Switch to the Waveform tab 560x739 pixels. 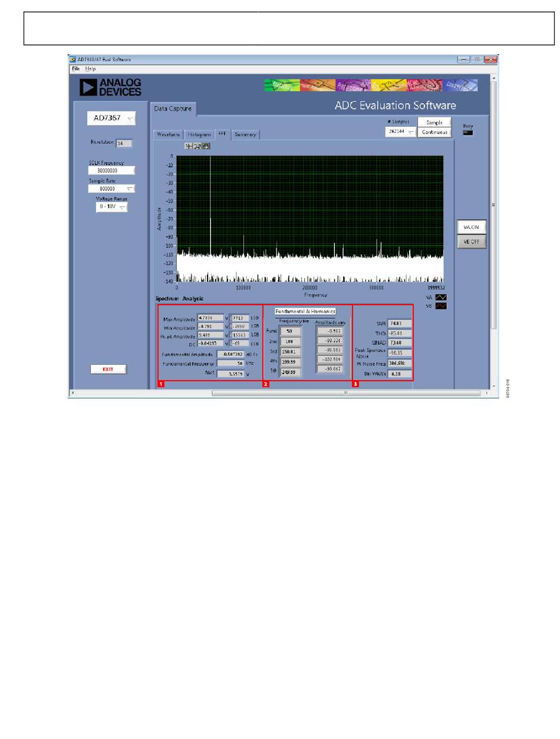click(x=167, y=134)
